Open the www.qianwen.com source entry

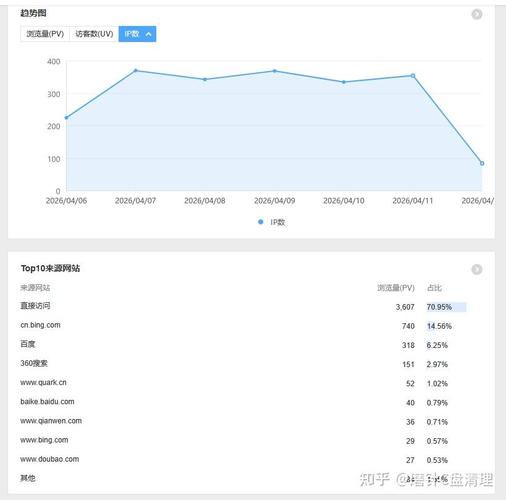[x=51, y=421]
